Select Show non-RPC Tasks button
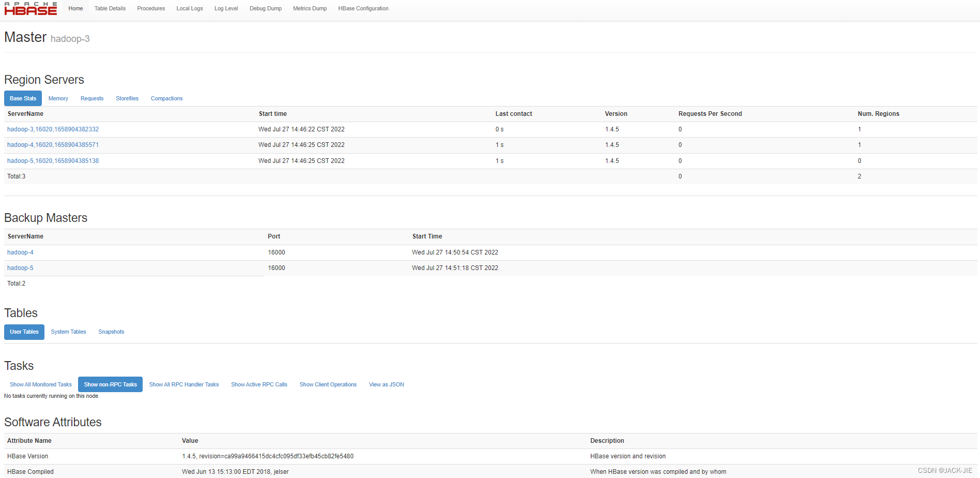 coord(110,384)
